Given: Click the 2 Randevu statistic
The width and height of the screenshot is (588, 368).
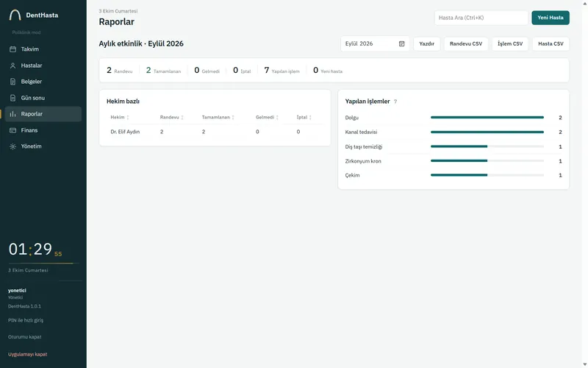Looking at the screenshot, I should [120, 70].
